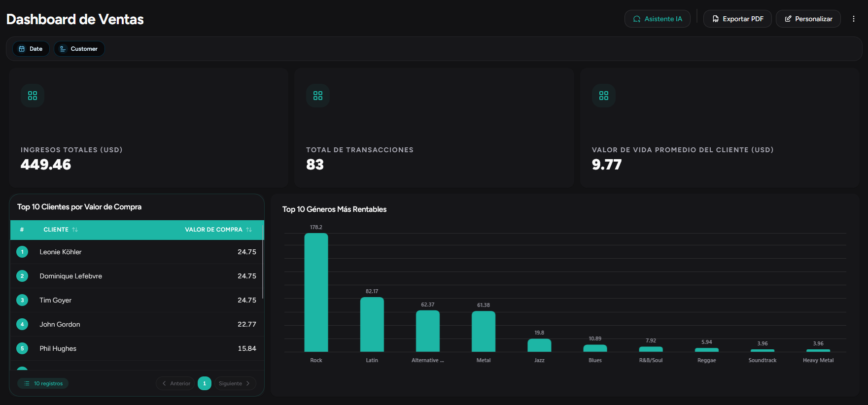The height and width of the screenshot is (405, 868).
Task: Click Top 10 Clientes por Valor de Compra title
Action: tap(79, 207)
